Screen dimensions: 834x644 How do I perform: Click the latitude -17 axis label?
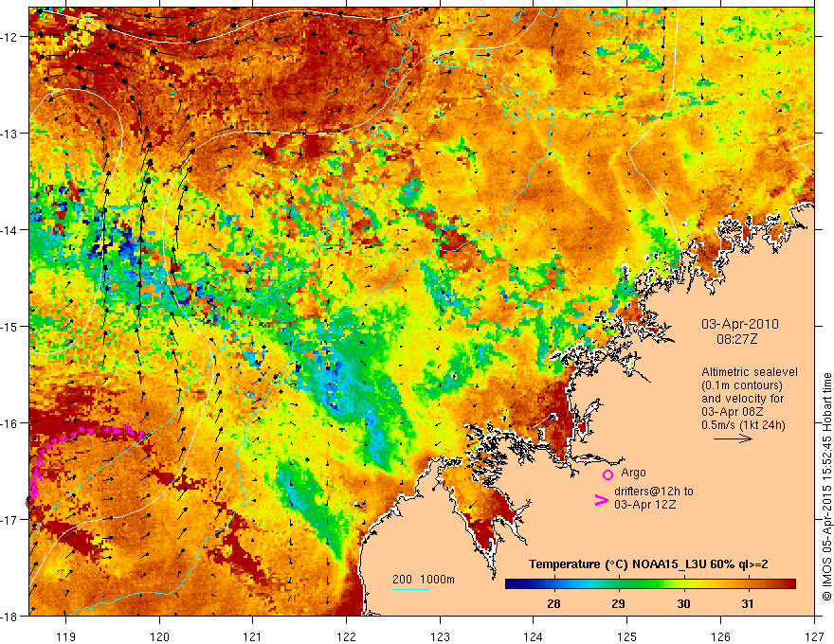(x=9, y=520)
